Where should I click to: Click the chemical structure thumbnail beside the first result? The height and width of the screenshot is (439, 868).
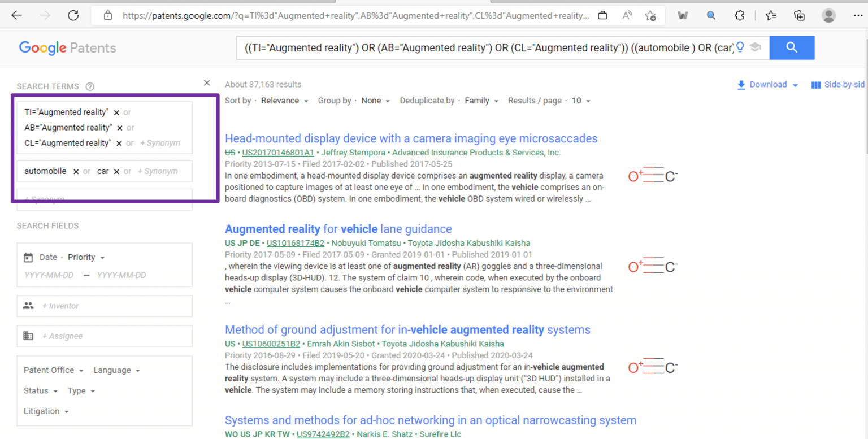coord(653,176)
